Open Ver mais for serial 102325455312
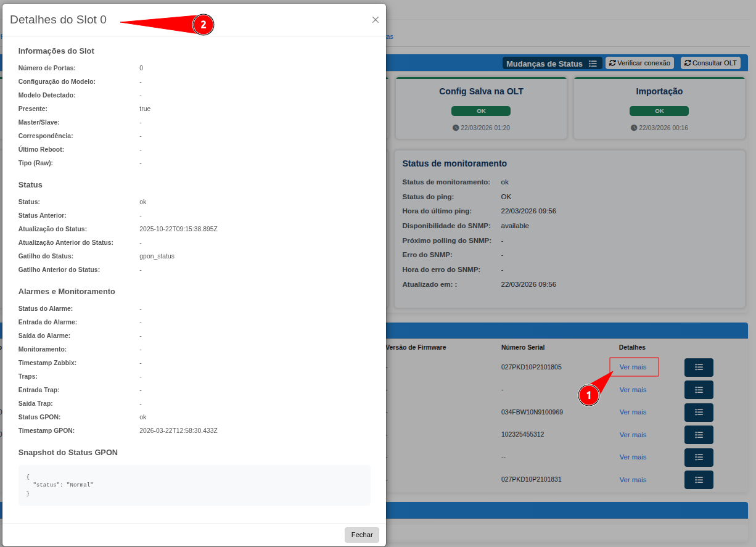The image size is (756, 547). pyautogui.click(x=633, y=435)
